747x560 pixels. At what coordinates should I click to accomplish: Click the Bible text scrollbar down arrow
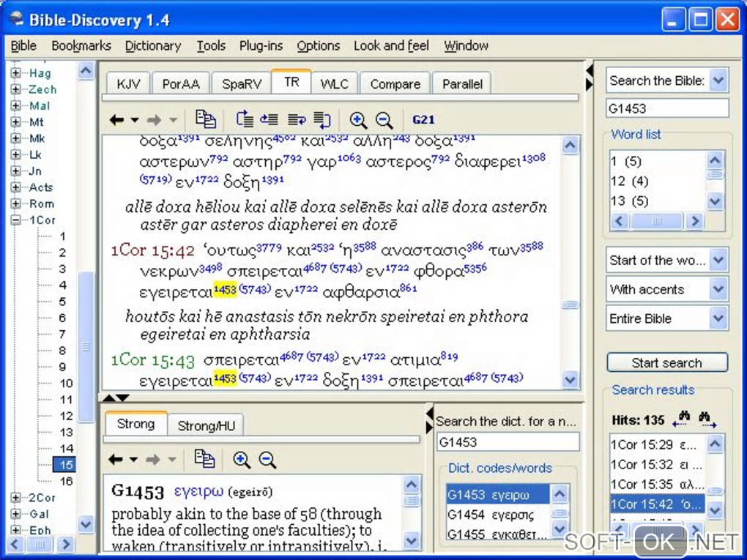pos(571,379)
